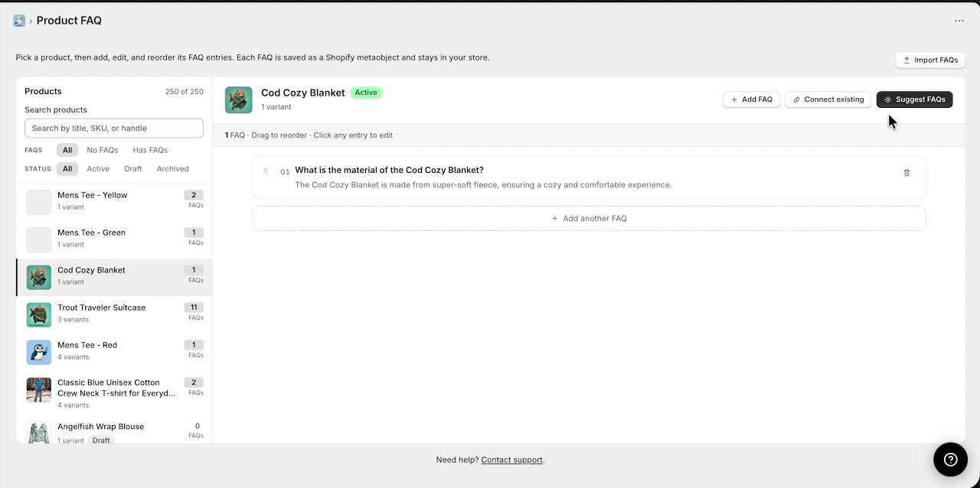
Task: Select Angelfish Wrap Blouse product
Action: [114, 431]
